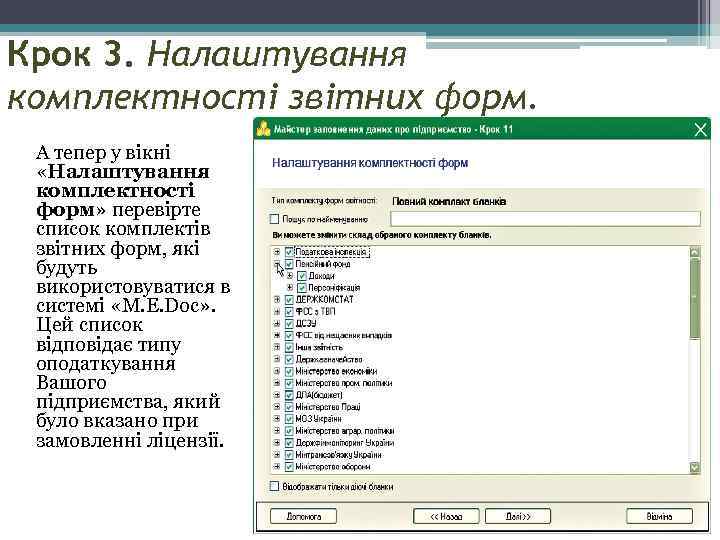Uncheck 'Міністерство пром. політики' checkbox
Viewport: 720px width, 540px height.
point(289,383)
